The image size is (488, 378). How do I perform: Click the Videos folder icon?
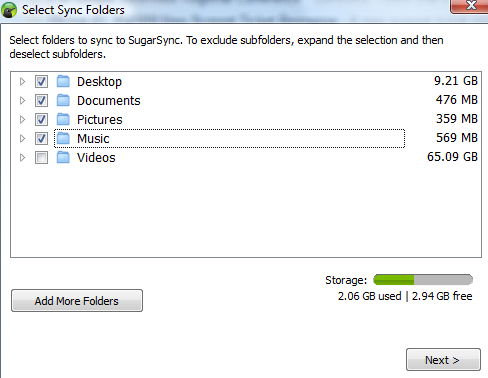tap(63, 157)
